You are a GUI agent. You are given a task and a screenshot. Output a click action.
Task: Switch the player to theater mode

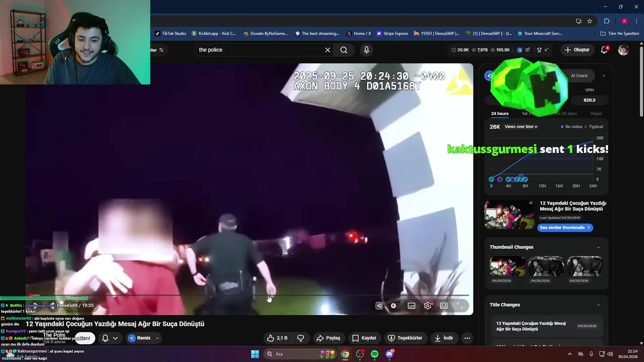click(x=444, y=306)
